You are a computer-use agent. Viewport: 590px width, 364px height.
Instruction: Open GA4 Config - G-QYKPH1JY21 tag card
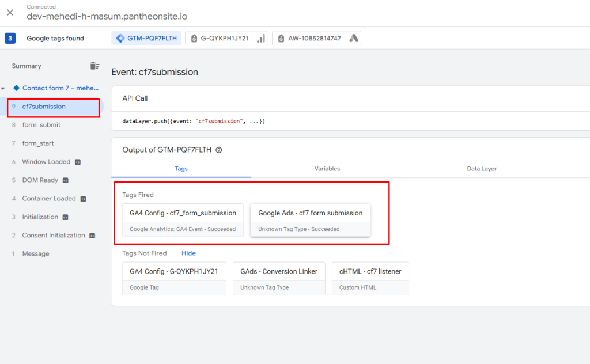[x=174, y=279]
